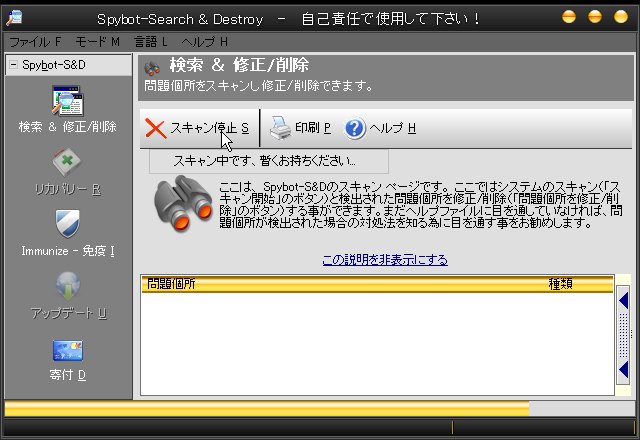Stop scan with スキャン停止 S button
640x440 pixels.
click(197, 128)
